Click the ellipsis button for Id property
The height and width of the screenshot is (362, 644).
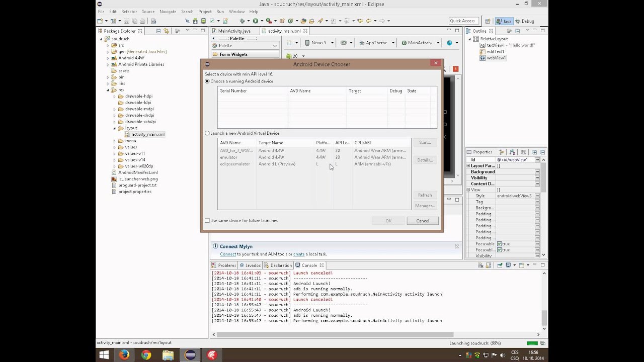pyautogui.click(x=537, y=160)
